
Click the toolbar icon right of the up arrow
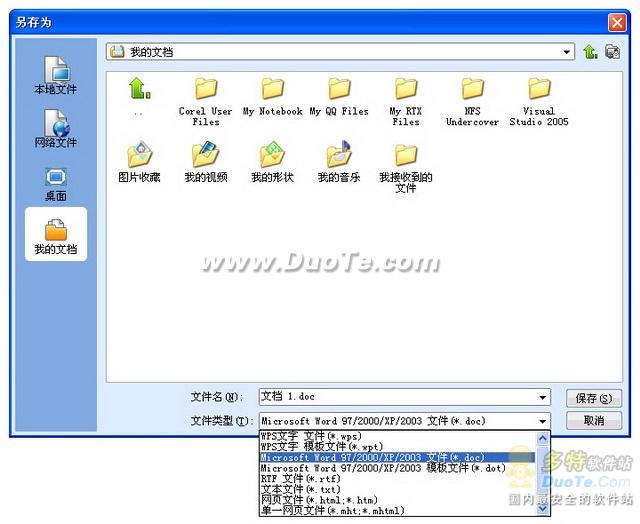click(612, 52)
